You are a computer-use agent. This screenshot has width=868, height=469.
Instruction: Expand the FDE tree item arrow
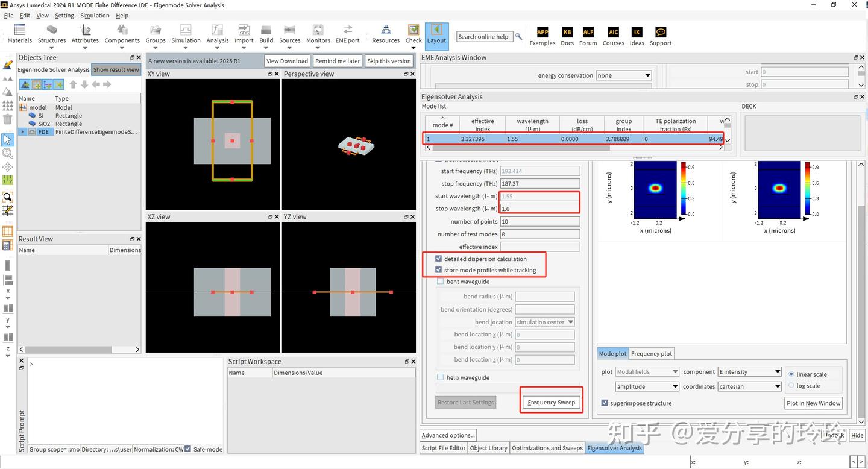pos(23,131)
